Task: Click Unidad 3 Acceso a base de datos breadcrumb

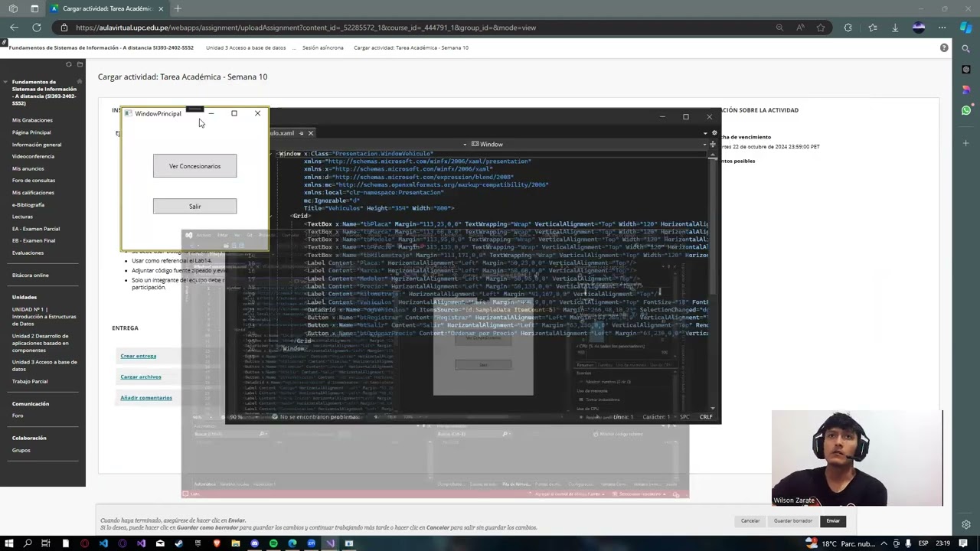Action: click(x=246, y=47)
